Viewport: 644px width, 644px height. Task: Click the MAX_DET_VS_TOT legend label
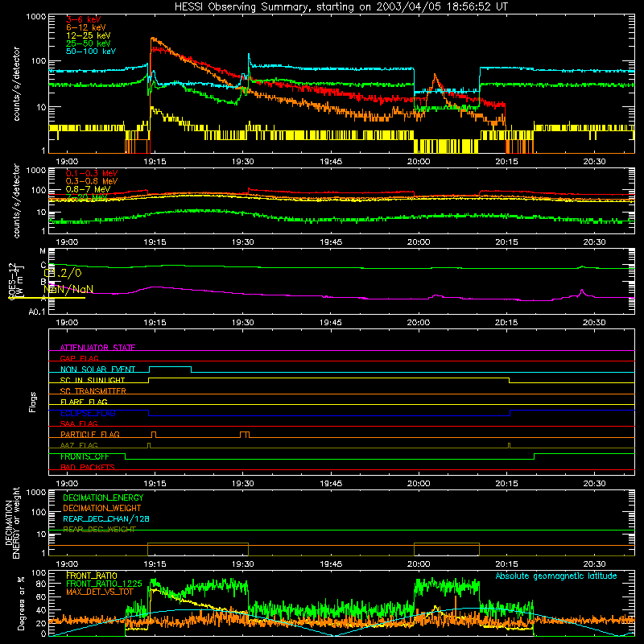100,592
